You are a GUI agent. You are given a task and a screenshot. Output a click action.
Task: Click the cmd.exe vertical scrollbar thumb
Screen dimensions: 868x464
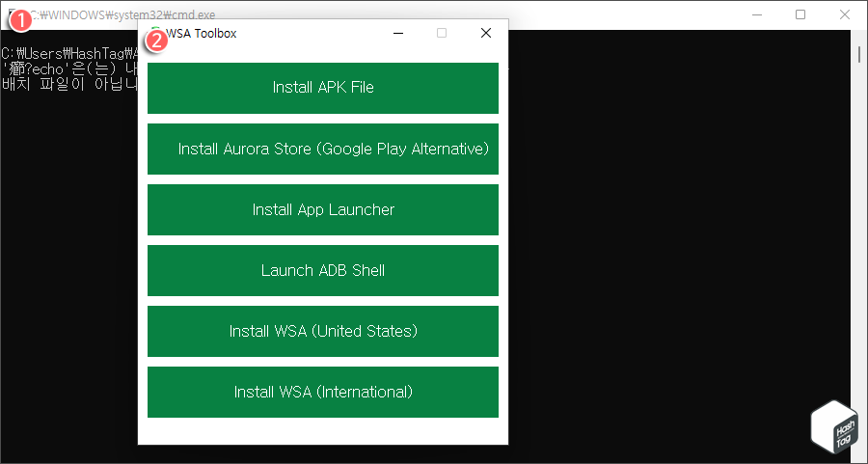[859, 55]
